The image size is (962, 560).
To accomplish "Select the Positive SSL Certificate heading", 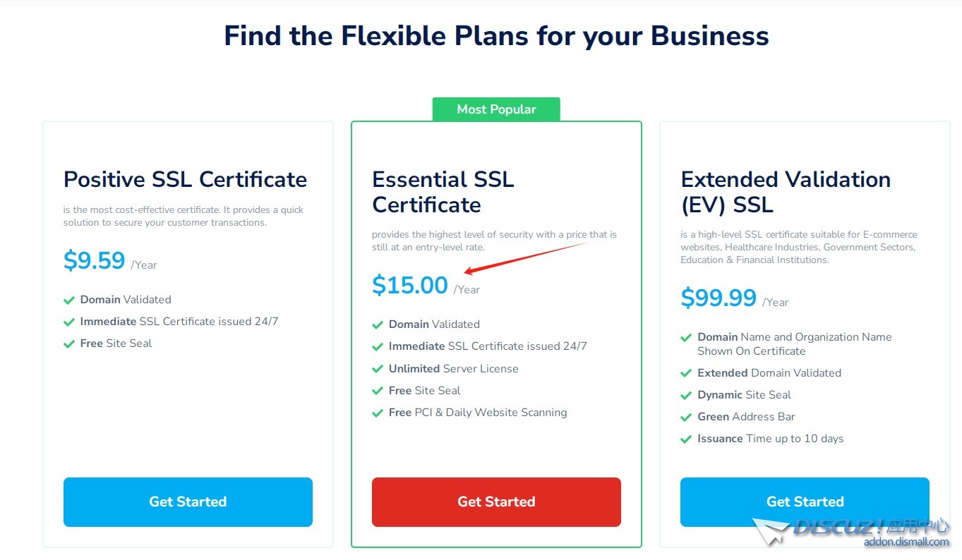I will pyautogui.click(x=185, y=179).
